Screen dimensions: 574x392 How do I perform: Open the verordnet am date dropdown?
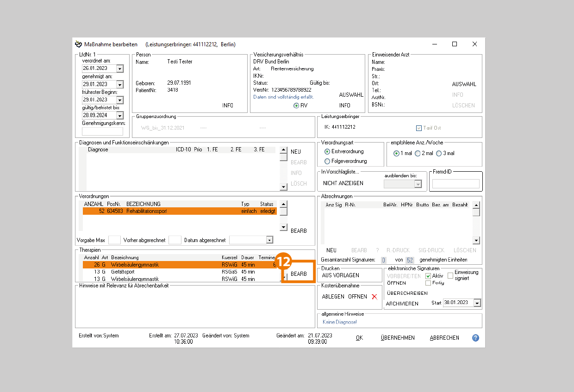pyautogui.click(x=120, y=68)
